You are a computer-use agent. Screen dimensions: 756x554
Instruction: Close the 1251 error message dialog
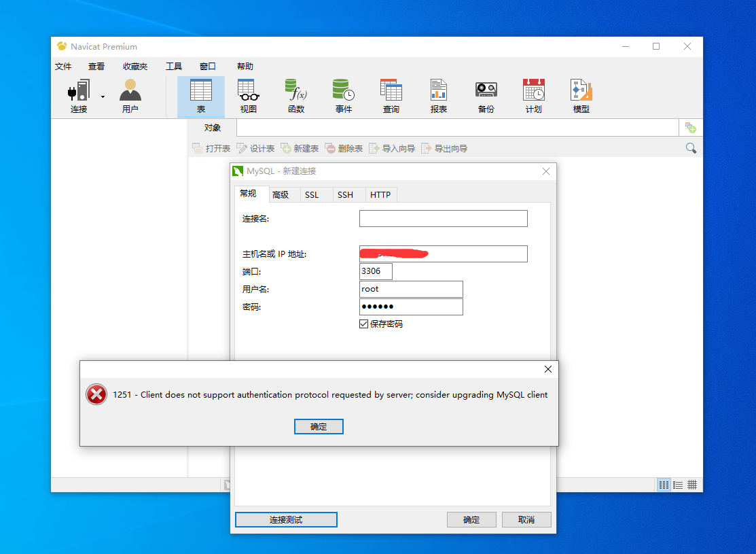click(x=548, y=369)
